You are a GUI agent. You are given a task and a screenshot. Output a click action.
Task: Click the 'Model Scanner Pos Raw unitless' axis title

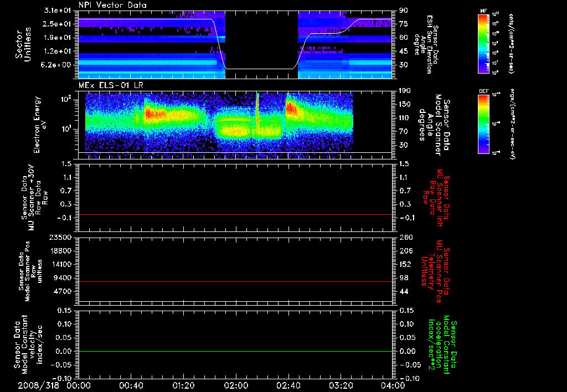[30, 271]
